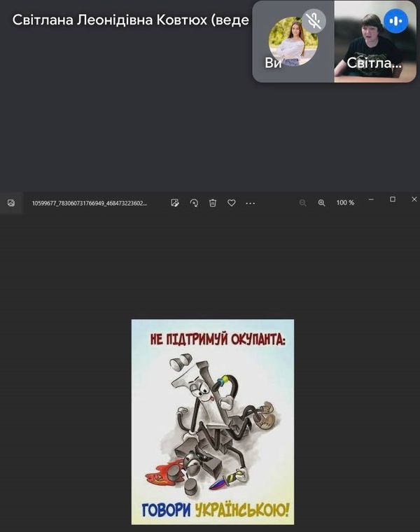Open the Edit image tool
This screenshot has height=532, width=420.
pos(175,203)
